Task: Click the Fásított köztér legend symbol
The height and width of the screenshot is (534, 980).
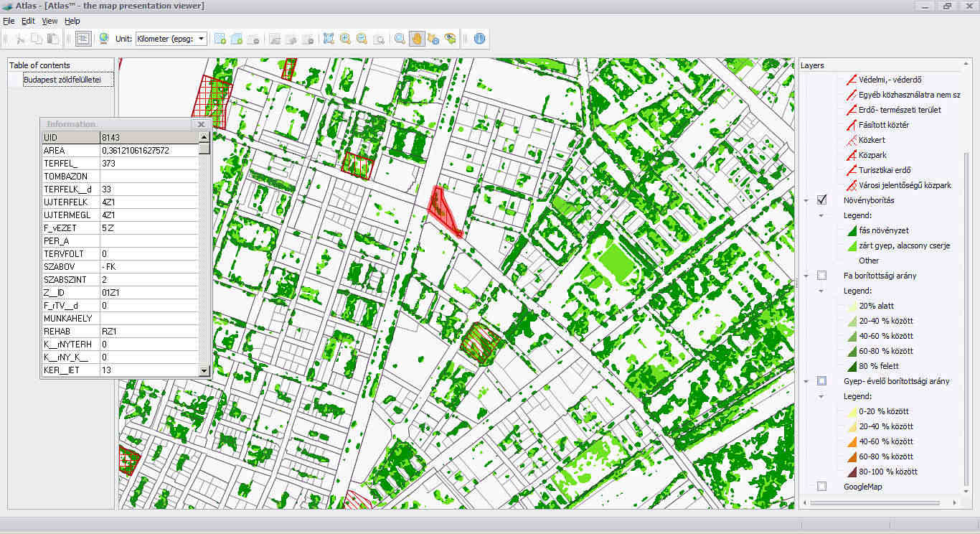Action: [x=852, y=125]
